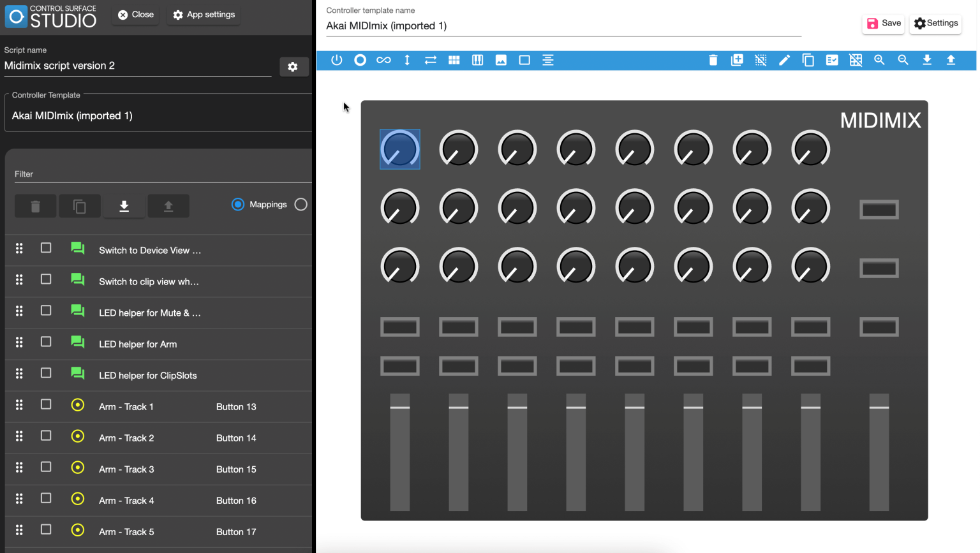Save the controller template

coord(884,23)
